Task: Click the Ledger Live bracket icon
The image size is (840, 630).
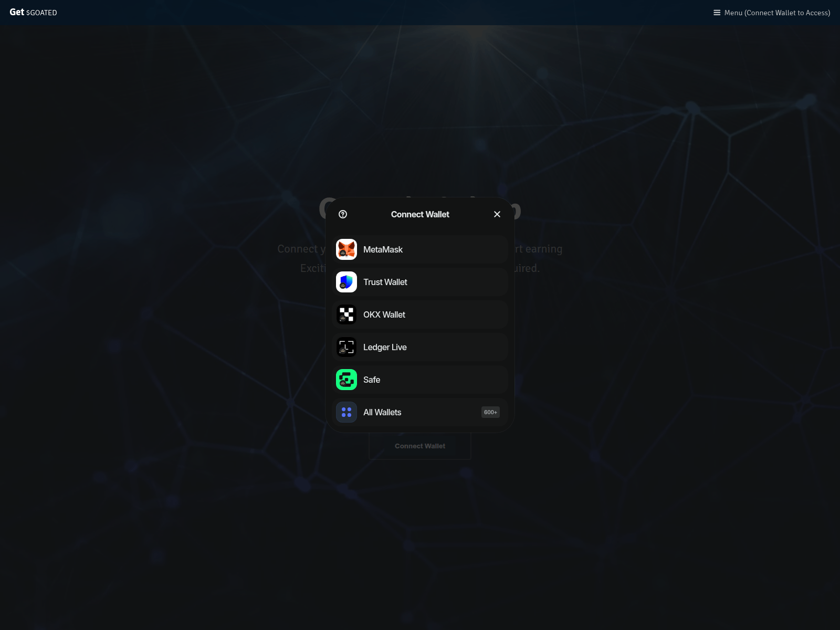Action: coord(346,347)
